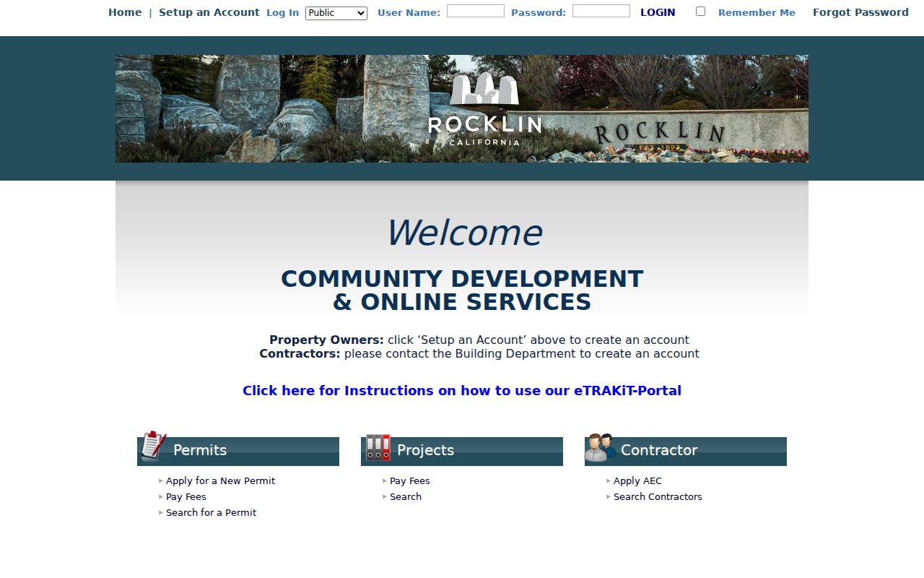Click the User Name label

click(409, 13)
